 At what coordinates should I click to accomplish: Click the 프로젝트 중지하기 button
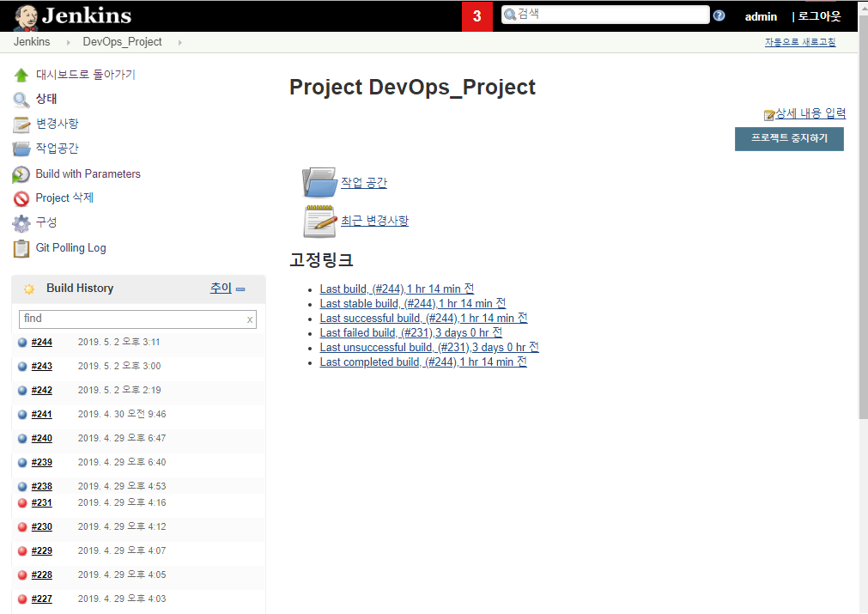pyautogui.click(x=789, y=138)
